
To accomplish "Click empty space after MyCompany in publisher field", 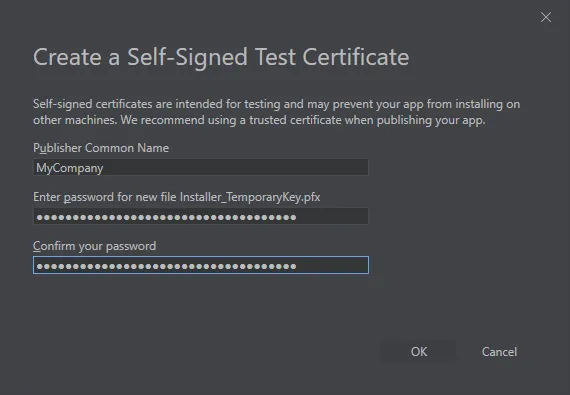I will click(x=236, y=168).
